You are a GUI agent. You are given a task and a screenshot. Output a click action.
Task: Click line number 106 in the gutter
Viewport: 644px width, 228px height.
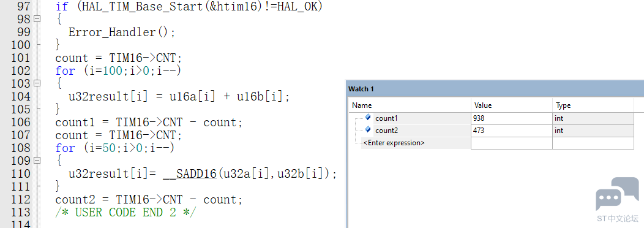click(21, 122)
